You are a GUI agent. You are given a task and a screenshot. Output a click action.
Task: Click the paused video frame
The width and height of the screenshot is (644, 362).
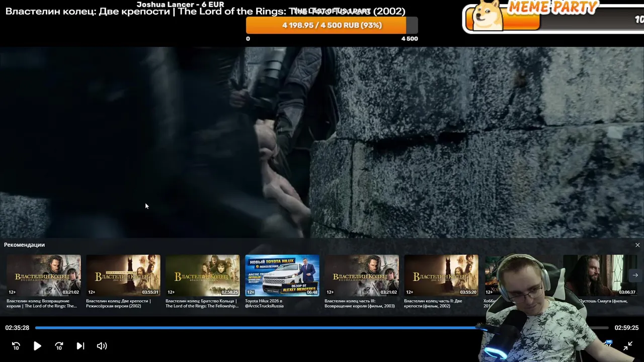pos(322,142)
